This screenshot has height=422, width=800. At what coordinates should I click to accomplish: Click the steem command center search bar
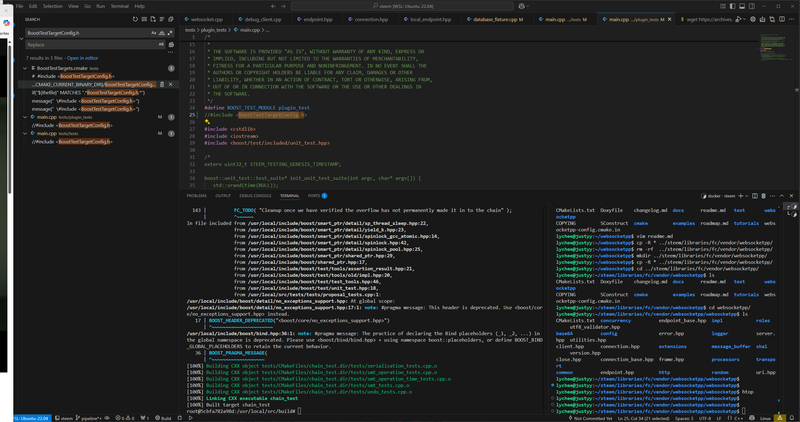402,6
